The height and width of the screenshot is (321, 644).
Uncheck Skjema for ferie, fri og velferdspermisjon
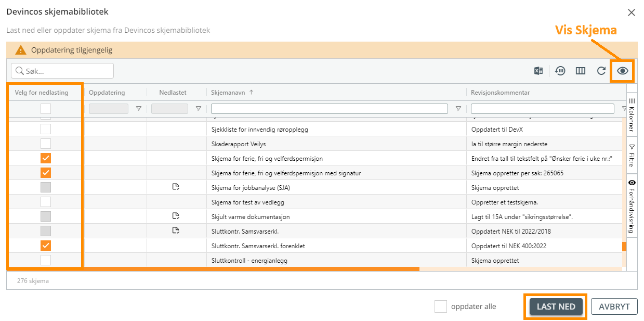(46, 158)
